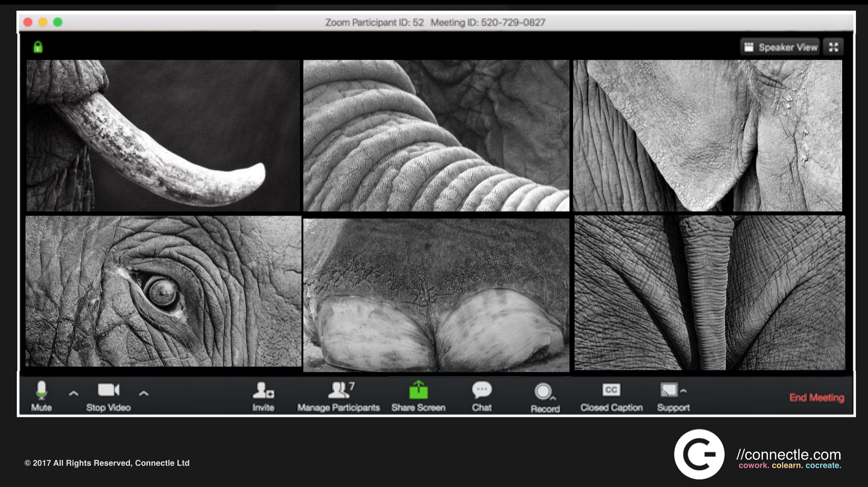Viewport: 868px width, 487px height.
Task: Click the green encryption lock icon
Action: pyautogui.click(x=38, y=47)
